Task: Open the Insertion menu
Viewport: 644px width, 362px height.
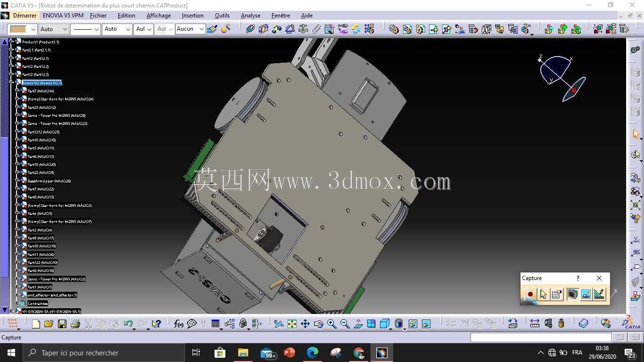Action: 192,16
